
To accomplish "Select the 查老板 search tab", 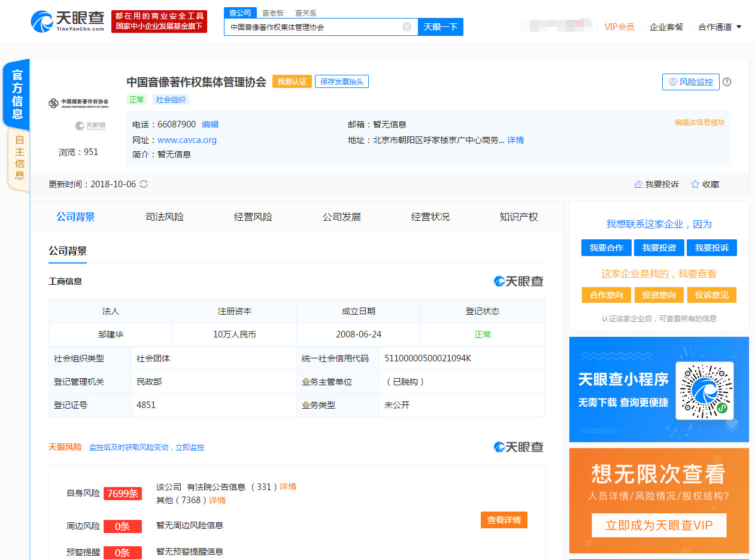I will pos(273,13).
